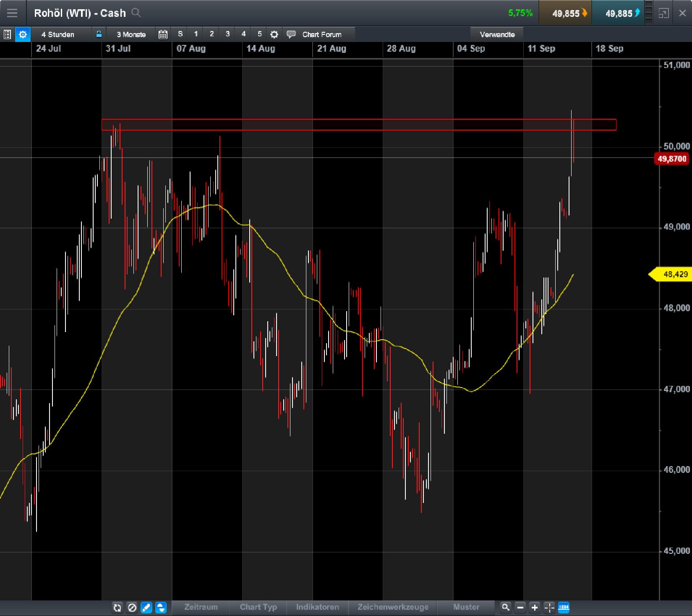Click the Verwandte button
The width and height of the screenshot is (692, 616).
point(497,34)
